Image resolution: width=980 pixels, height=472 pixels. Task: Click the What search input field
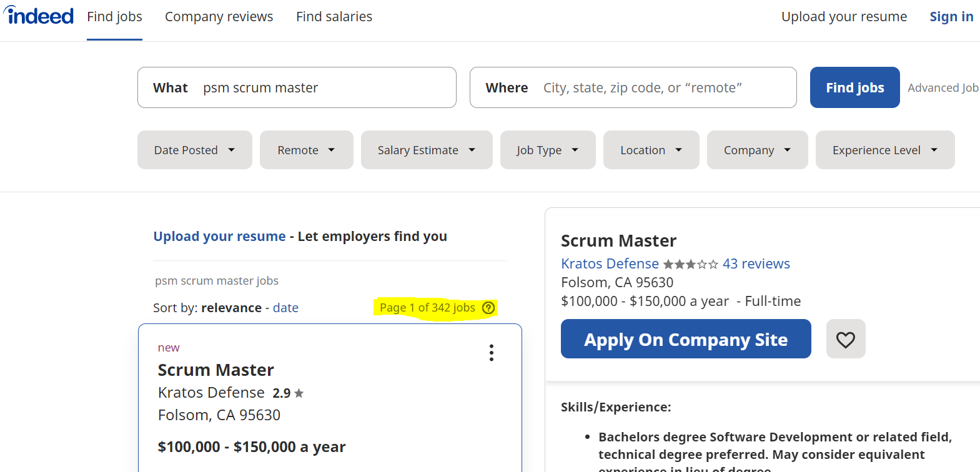tap(297, 87)
